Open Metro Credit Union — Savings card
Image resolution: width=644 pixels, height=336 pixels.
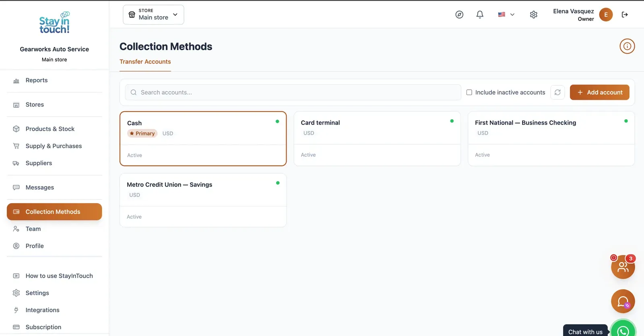(203, 200)
